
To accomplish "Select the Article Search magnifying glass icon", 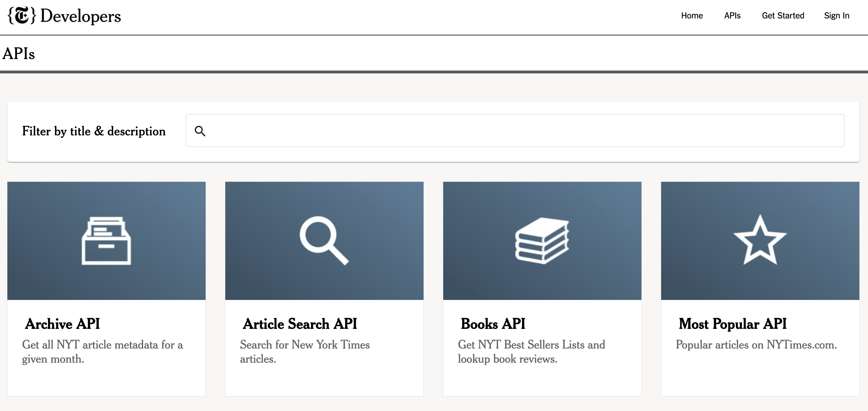I will point(324,241).
